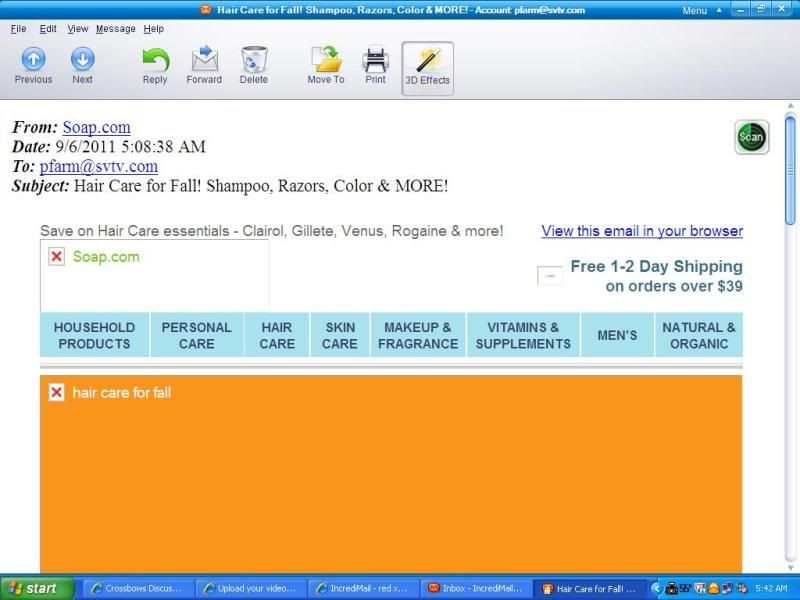Open the Windows start menu
This screenshot has width=800, height=600.
(37, 588)
